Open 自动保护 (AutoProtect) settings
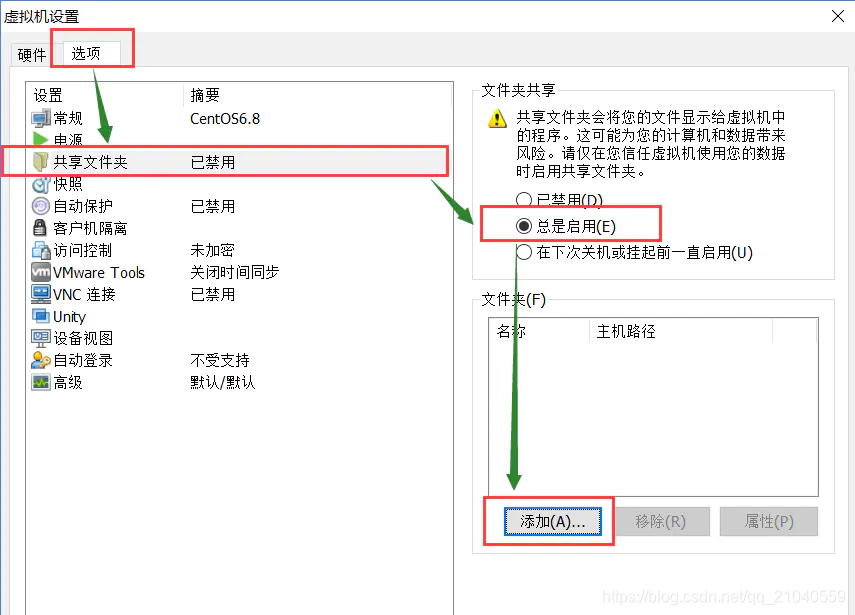The width and height of the screenshot is (855, 615). click(73, 206)
